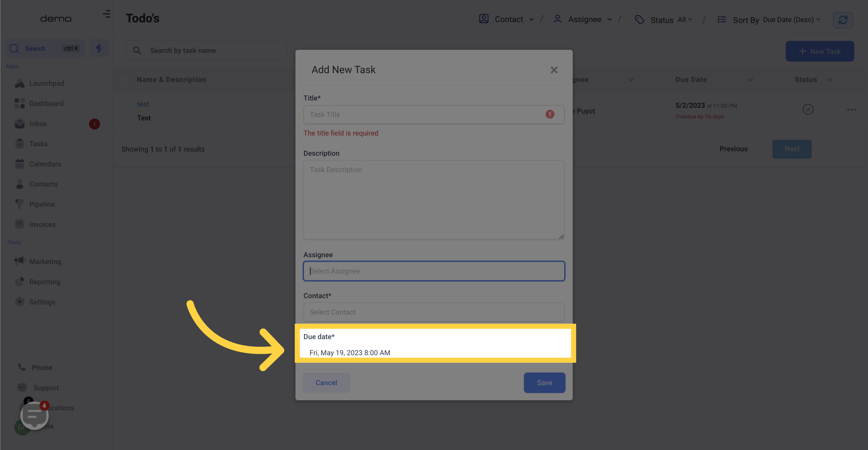Screen dimensions: 868x450
Task: Check the checkbox for the test task
Action: (x=125, y=104)
